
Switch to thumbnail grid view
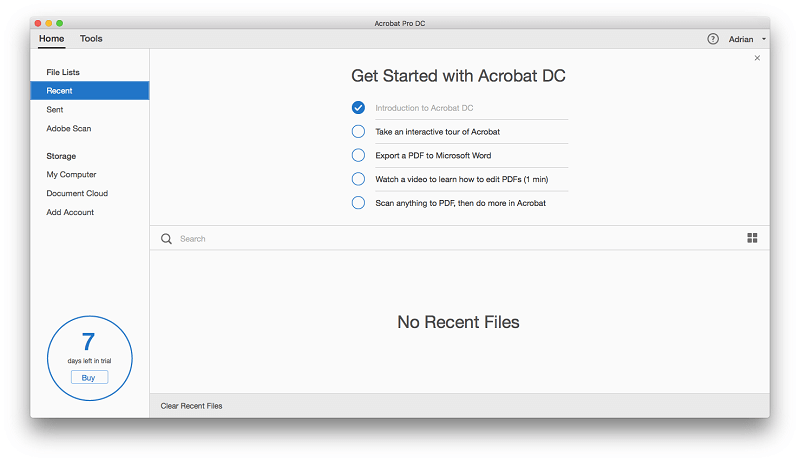point(752,238)
